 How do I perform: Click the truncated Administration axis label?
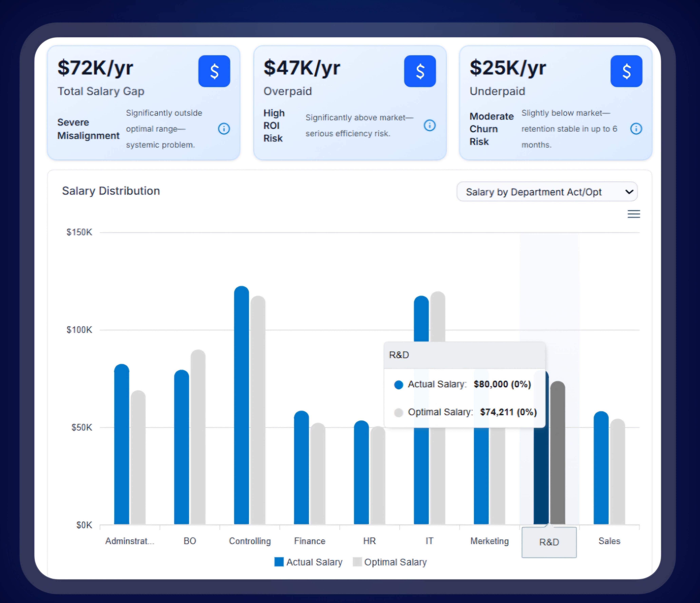click(x=129, y=541)
